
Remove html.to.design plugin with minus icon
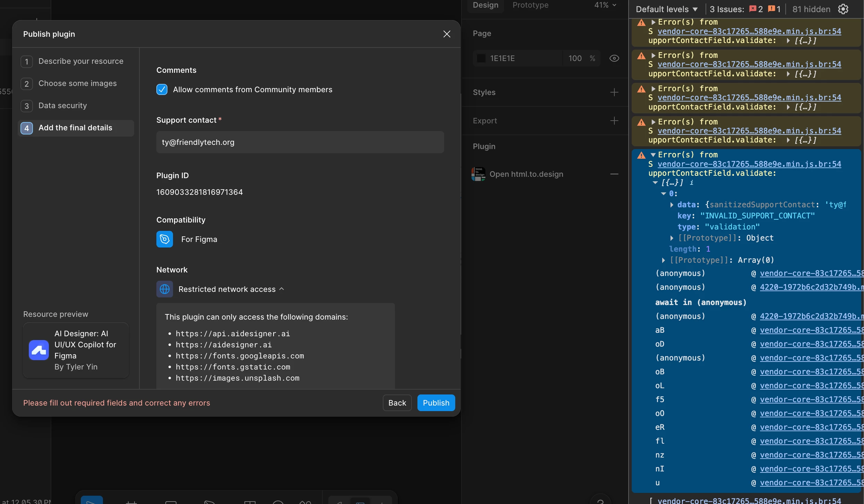(614, 174)
